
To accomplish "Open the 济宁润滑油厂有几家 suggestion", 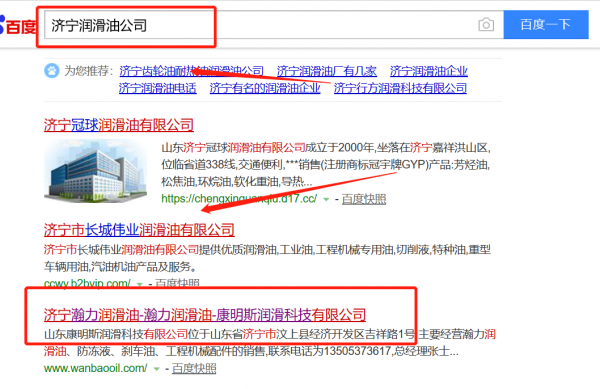I will 326,71.
